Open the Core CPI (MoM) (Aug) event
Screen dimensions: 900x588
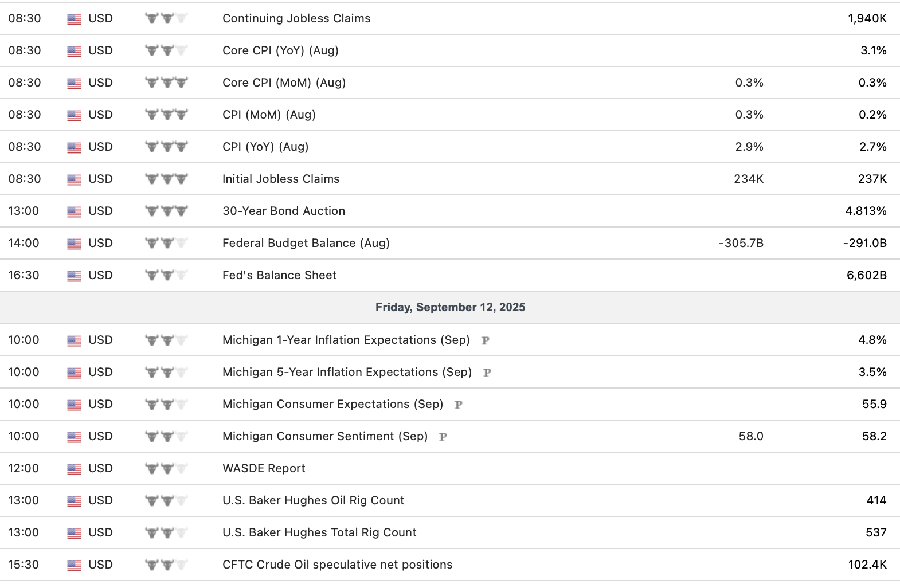[x=284, y=83]
